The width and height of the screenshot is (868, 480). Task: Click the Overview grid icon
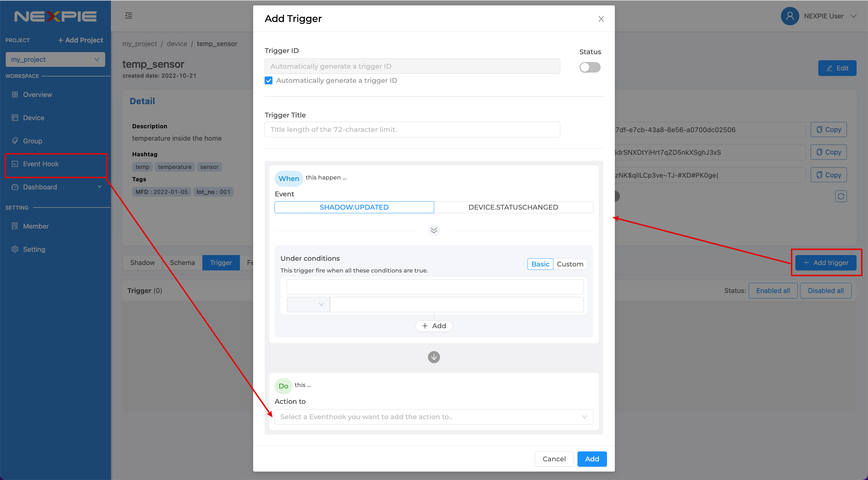(x=15, y=95)
